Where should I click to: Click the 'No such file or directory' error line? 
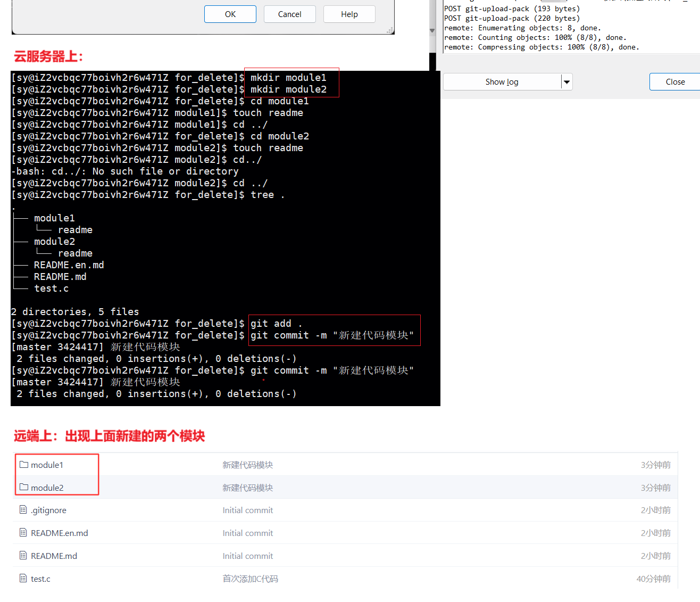(x=124, y=171)
